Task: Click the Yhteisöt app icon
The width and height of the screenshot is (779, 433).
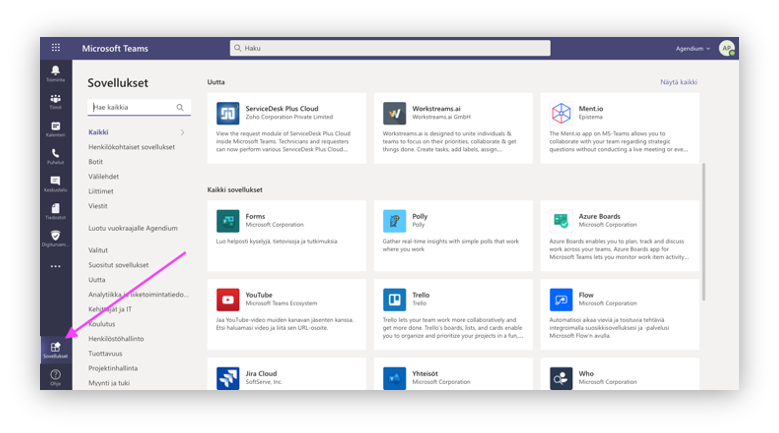Action: [394, 378]
